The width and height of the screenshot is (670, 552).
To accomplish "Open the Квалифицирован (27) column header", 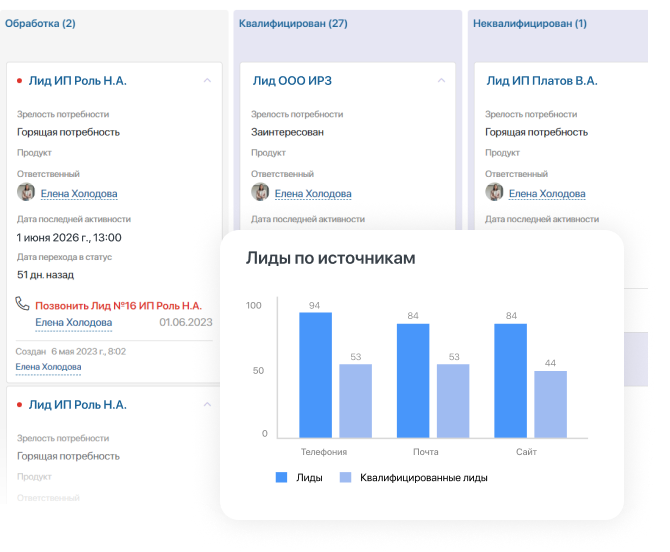I will pyautogui.click(x=293, y=23).
